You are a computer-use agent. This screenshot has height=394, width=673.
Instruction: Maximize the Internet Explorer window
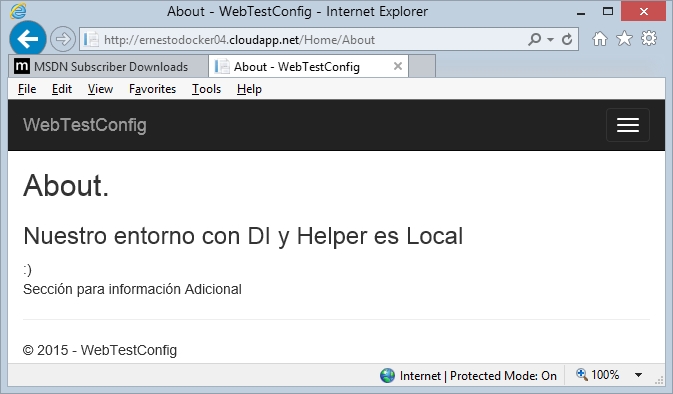click(x=608, y=12)
